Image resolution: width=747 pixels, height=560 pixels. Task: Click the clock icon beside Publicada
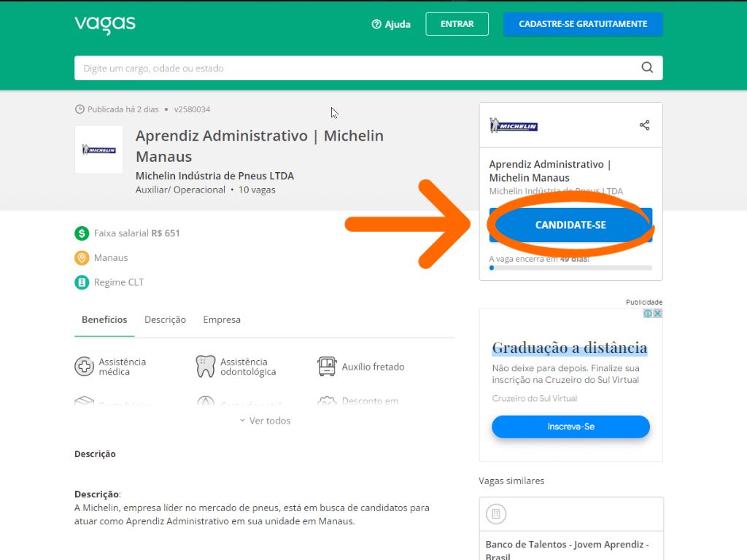(80, 109)
